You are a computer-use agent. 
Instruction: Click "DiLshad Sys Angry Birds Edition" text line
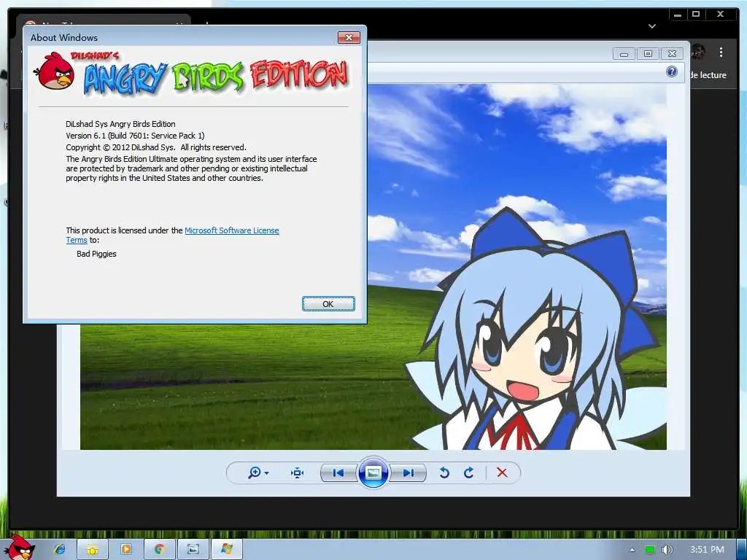click(x=120, y=124)
